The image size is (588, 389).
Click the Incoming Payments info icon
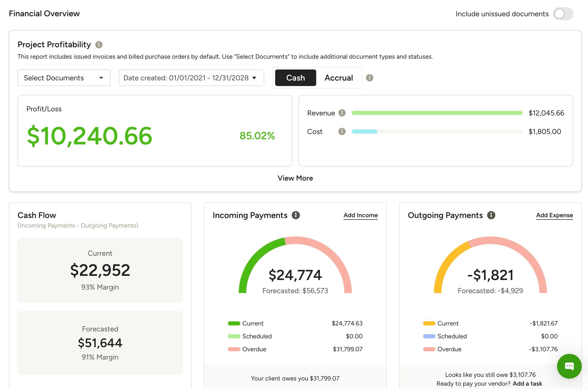pyautogui.click(x=296, y=215)
